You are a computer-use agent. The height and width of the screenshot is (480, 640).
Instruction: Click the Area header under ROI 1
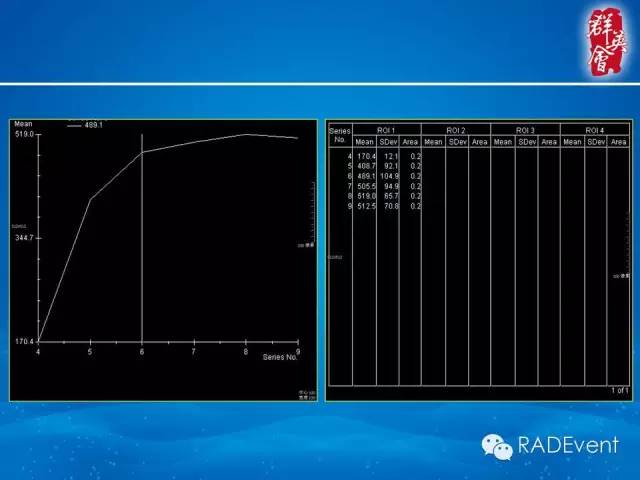[x=411, y=142]
